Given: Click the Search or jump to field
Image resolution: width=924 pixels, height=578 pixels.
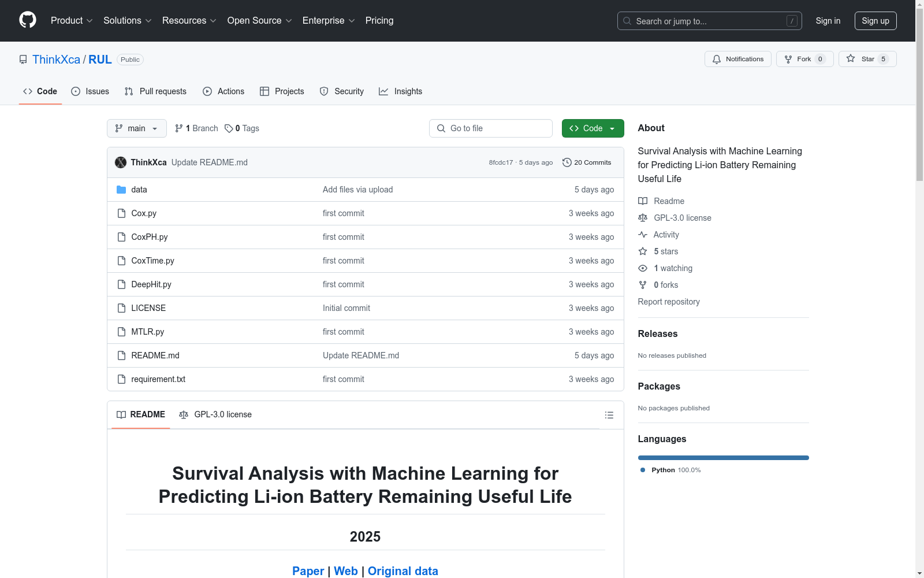Looking at the screenshot, I should (710, 21).
